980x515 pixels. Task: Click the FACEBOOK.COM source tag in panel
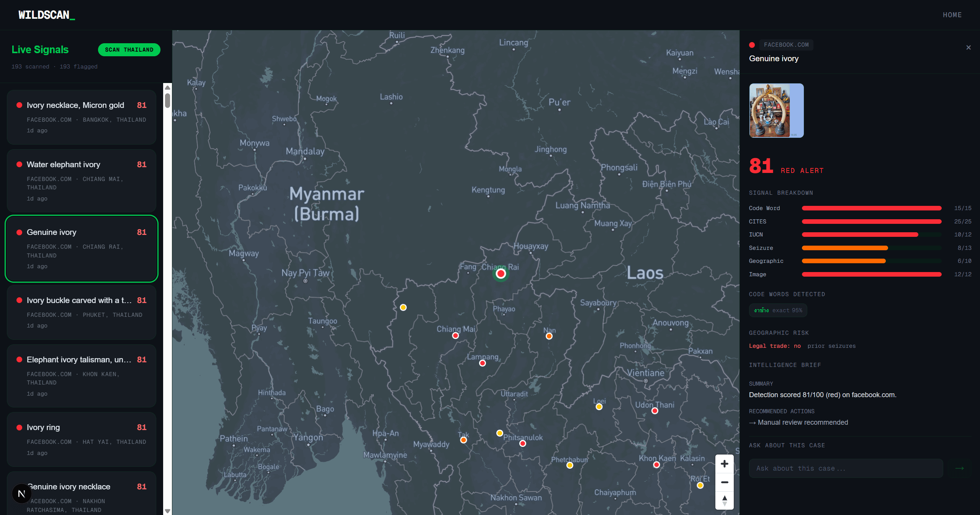(x=786, y=45)
